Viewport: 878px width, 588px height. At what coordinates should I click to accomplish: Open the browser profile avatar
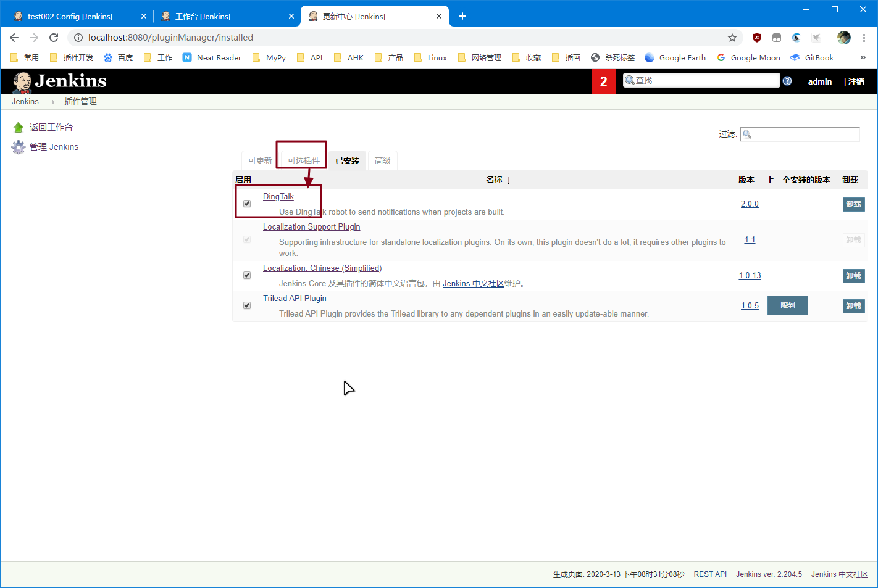coord(844,38)
